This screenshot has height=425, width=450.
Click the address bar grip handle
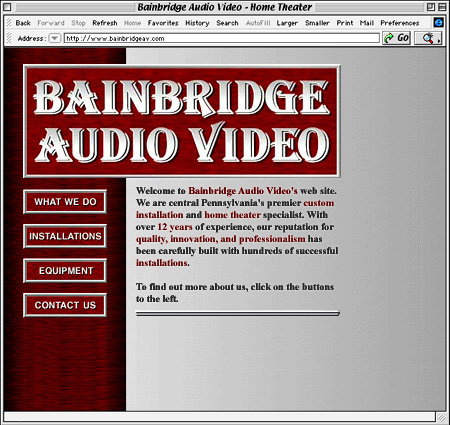(9, 38)
